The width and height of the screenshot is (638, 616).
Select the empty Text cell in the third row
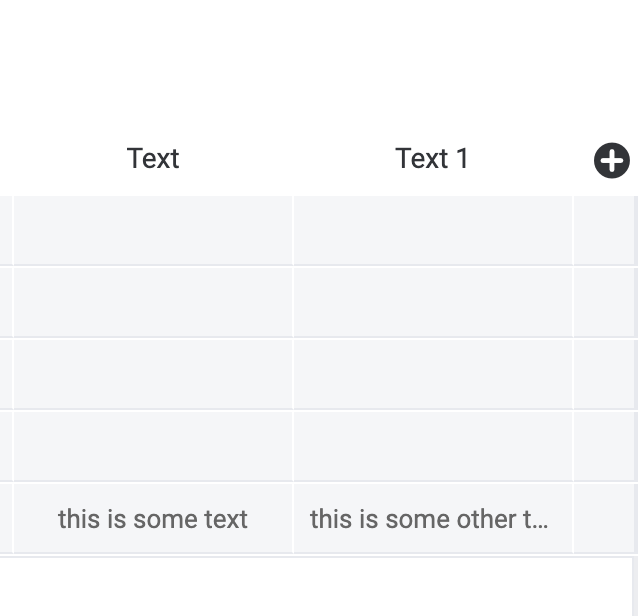tap(153, 374)
